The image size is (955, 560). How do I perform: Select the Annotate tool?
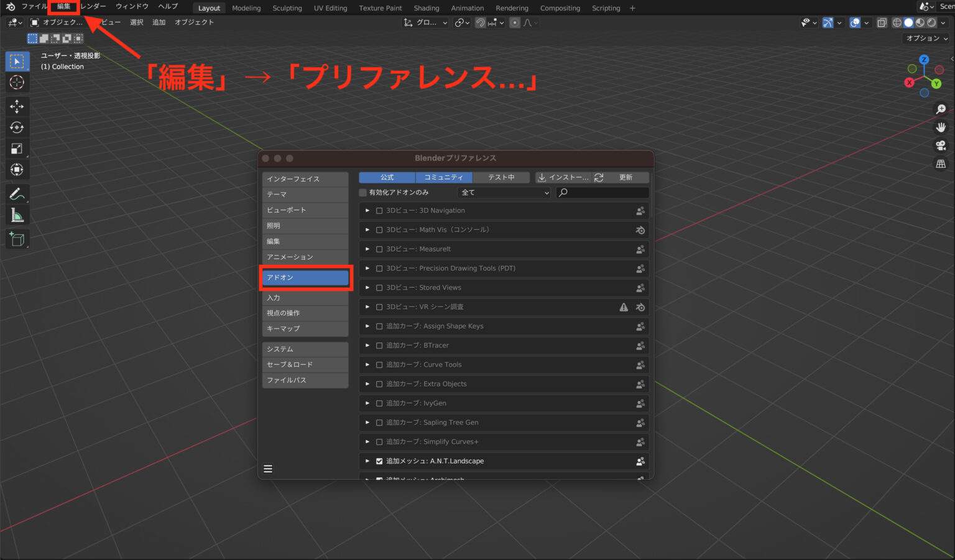click(x=17, y=193)
